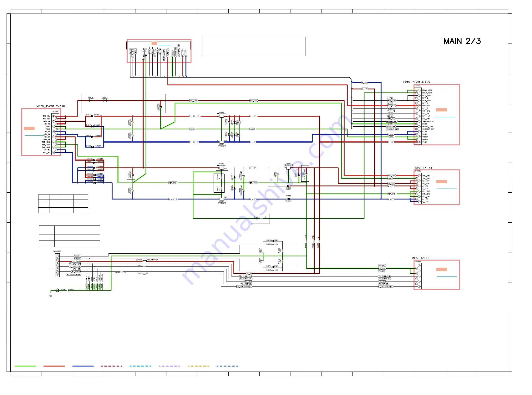
Task: Select the dashed dark red legend line
Action: point(112,366)
